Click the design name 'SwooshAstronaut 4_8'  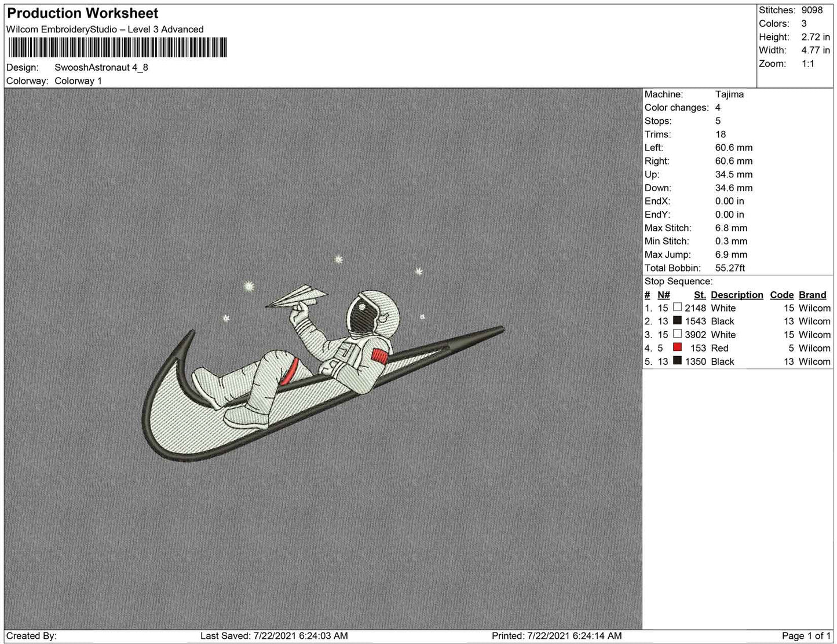coord(101,67)
